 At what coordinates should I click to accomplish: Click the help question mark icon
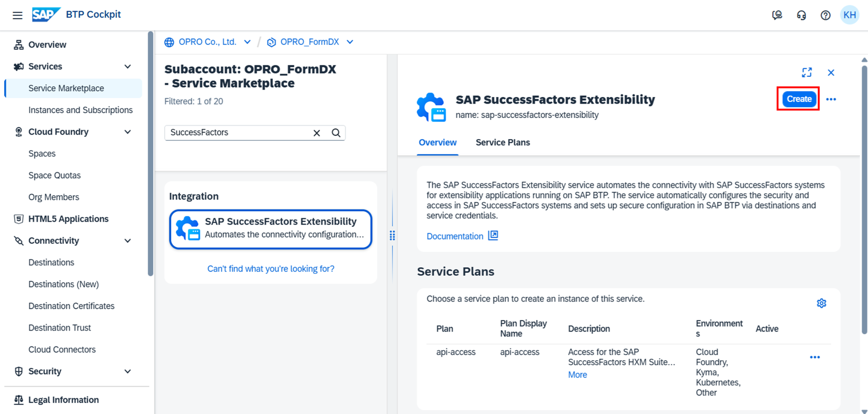825,15
